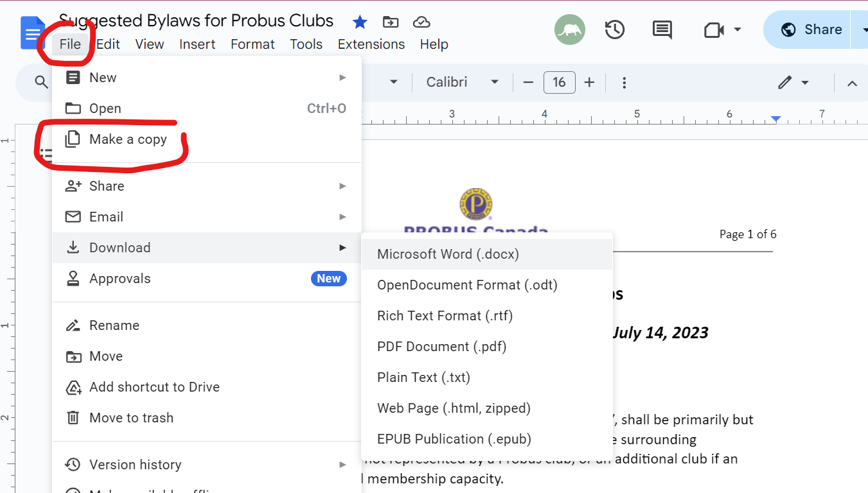
Task: Open the Insert menu
Action: pos(197,44)
